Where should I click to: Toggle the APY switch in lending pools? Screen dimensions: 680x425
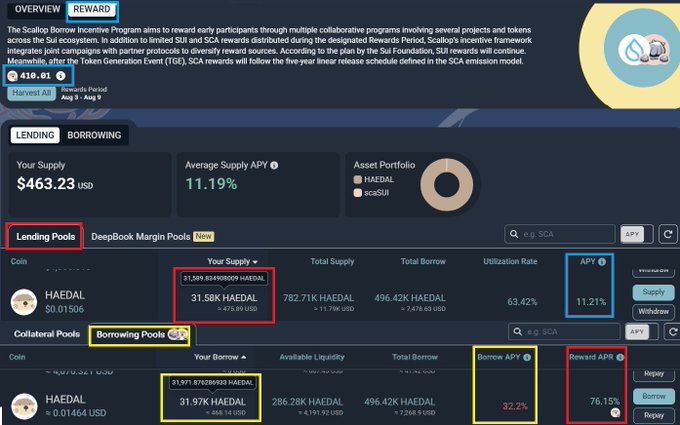click(x=637, y=234)
